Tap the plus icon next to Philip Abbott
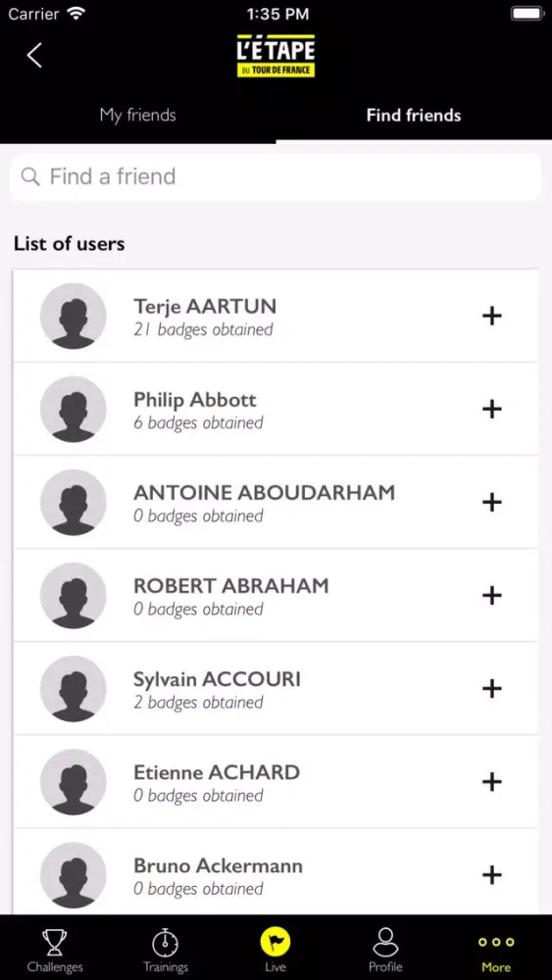 click(492, 409)
